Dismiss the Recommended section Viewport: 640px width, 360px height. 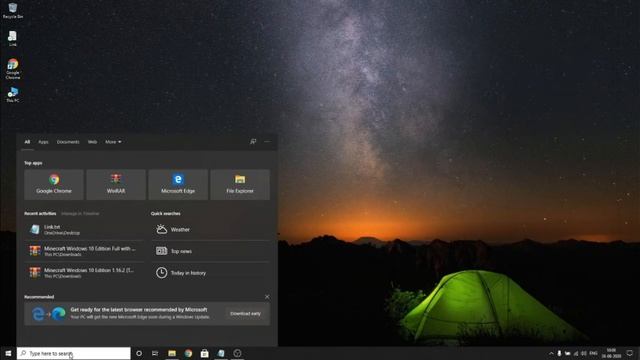267,297
